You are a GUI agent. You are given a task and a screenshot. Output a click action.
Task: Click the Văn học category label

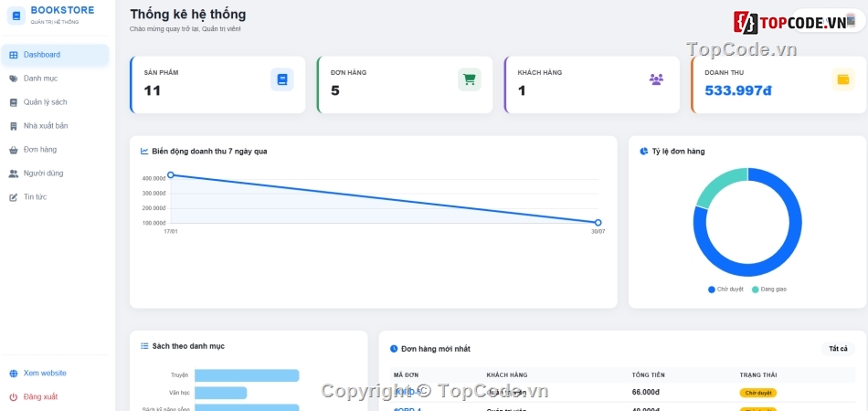[x=179, y=394]
